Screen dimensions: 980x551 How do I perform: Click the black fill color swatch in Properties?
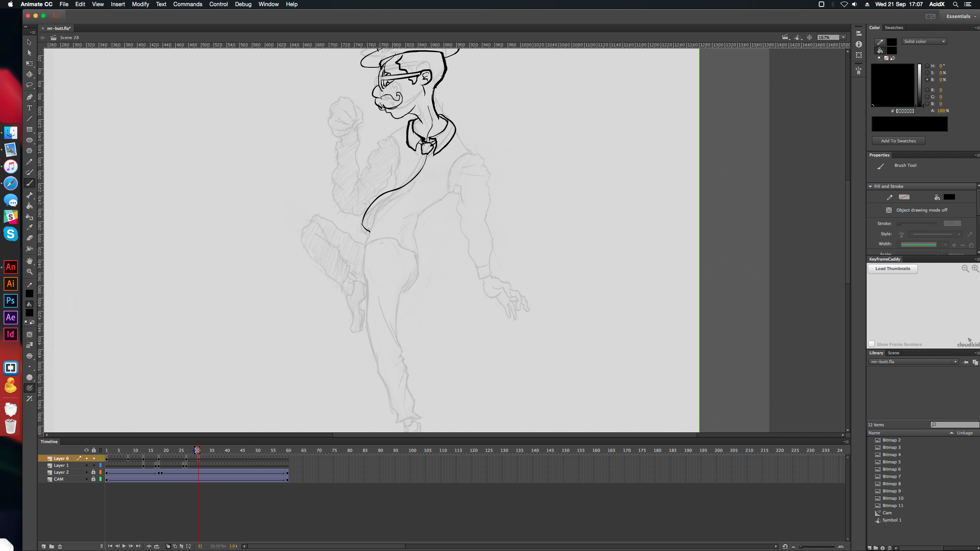(x=949, y=197)
